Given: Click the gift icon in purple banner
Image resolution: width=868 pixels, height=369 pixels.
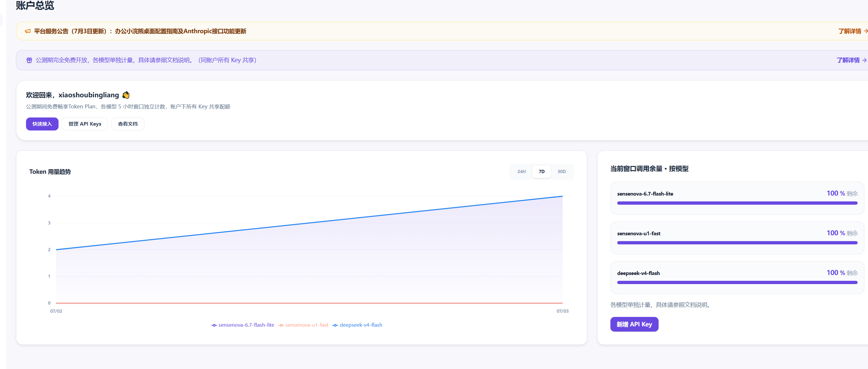Looking at the screenshot, I should pos(29,60).
